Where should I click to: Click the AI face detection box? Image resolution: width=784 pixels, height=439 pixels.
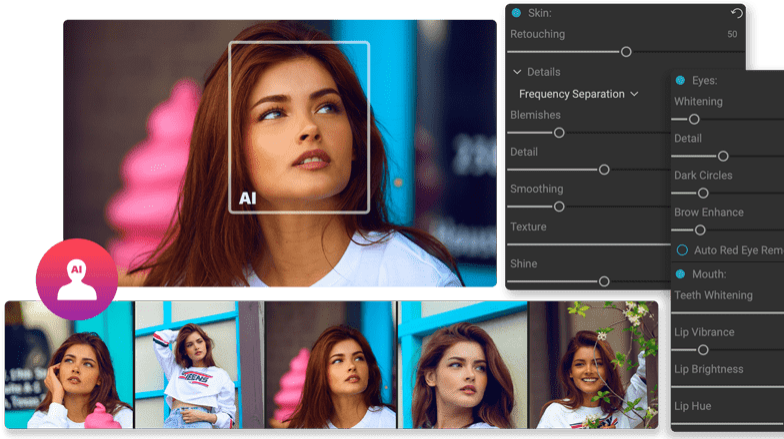pyautogui.click(x=299, y=127)
